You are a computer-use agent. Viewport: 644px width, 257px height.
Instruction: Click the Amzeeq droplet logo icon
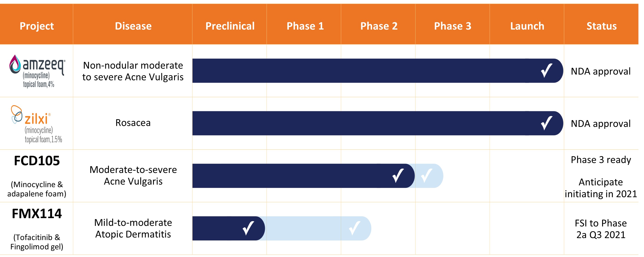coord(15,64)
